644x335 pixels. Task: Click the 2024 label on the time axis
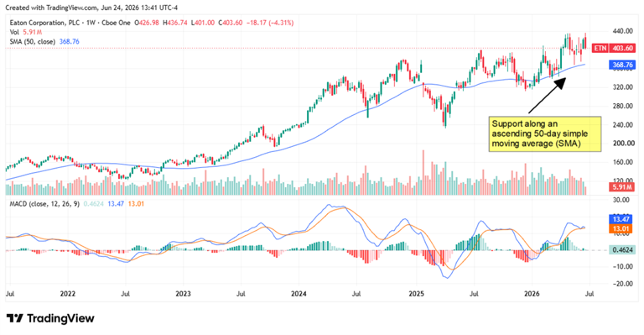pyautogui.click(x=299, y=294)
